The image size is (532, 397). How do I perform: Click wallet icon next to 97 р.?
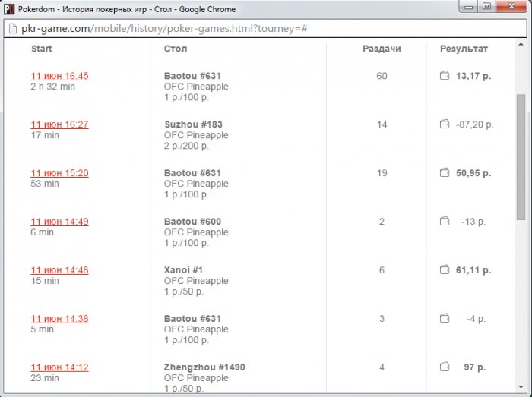pyautogui.click(x=445, y=367)
